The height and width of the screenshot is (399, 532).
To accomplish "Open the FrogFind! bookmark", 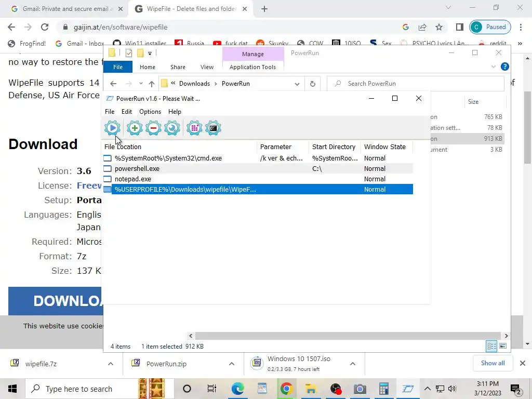I will [27, 44].
